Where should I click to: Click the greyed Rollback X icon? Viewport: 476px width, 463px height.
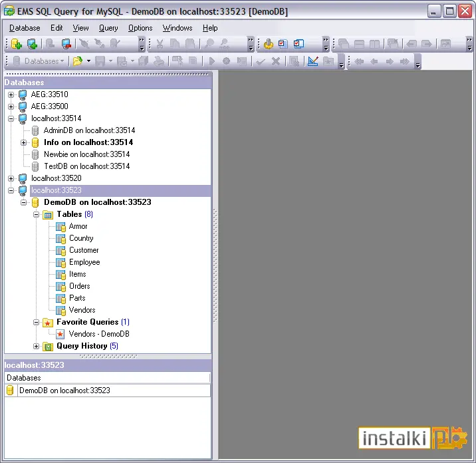tap(276, 61)
